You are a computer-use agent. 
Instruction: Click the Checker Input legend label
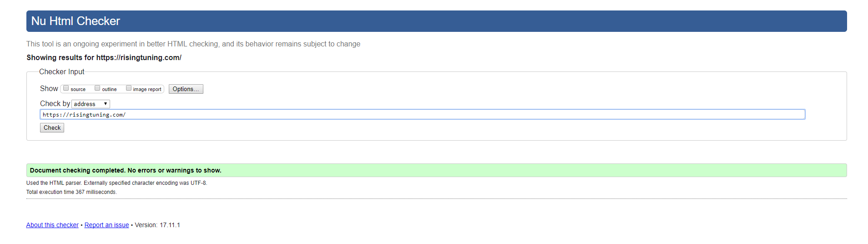click(x=62, y=72)
